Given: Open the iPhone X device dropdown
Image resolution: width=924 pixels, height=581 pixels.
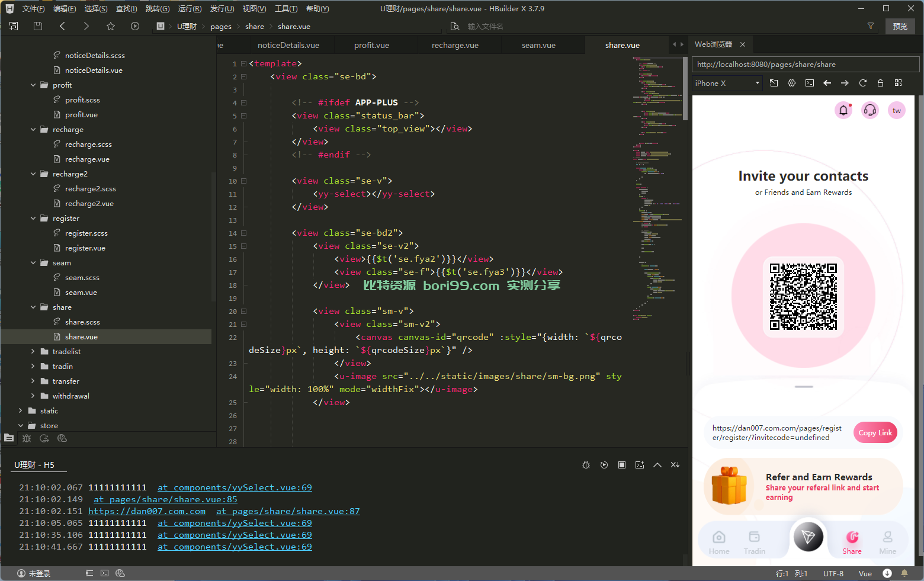Looking at the screenshot, I should click(727, 84).
